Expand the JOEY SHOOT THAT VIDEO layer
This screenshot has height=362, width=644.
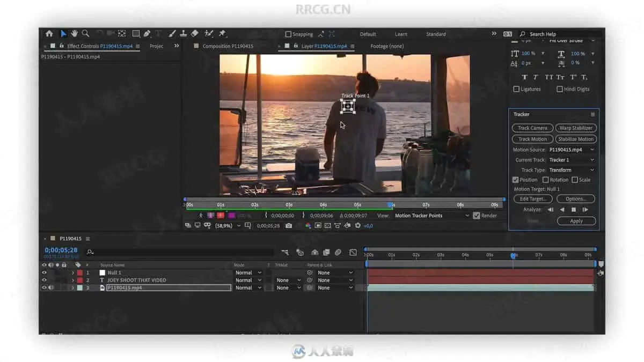73,280
